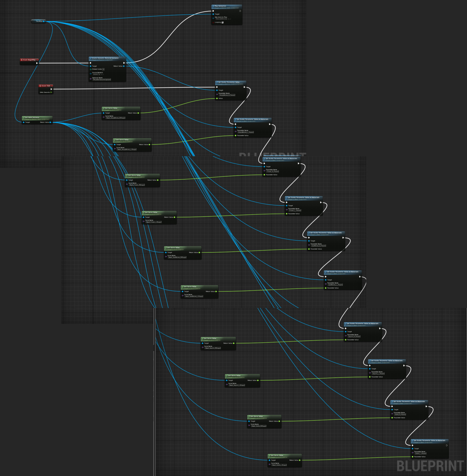Toggle the Looping checkbox on Play Animation

[x=223, y=22]
